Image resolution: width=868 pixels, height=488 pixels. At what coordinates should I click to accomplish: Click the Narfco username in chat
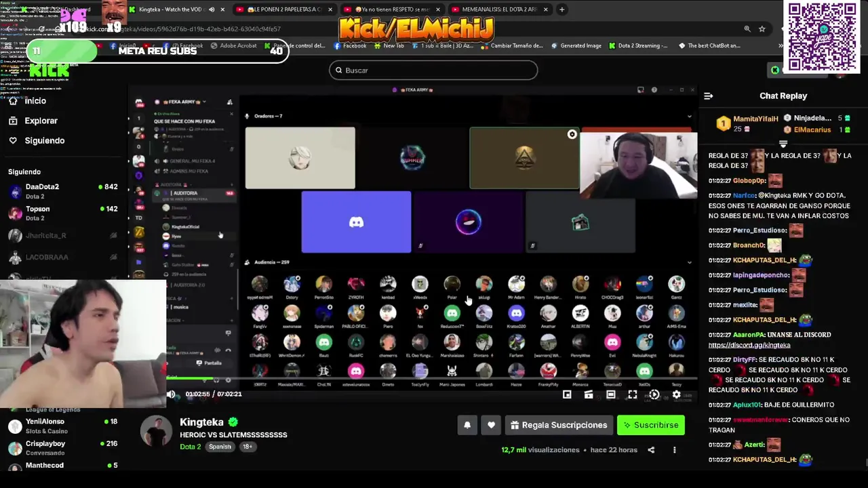tap(744, 195)
